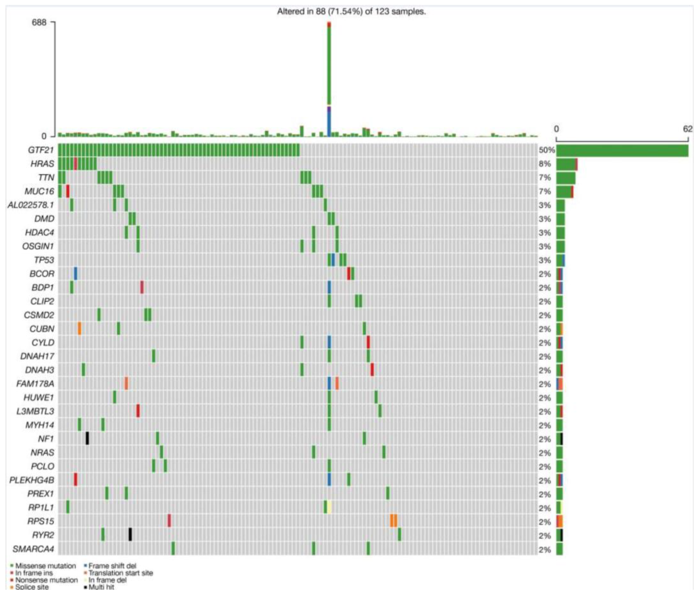Click the 50% label beside GTF21 row
Screen dimensions: 700x594
547,150
